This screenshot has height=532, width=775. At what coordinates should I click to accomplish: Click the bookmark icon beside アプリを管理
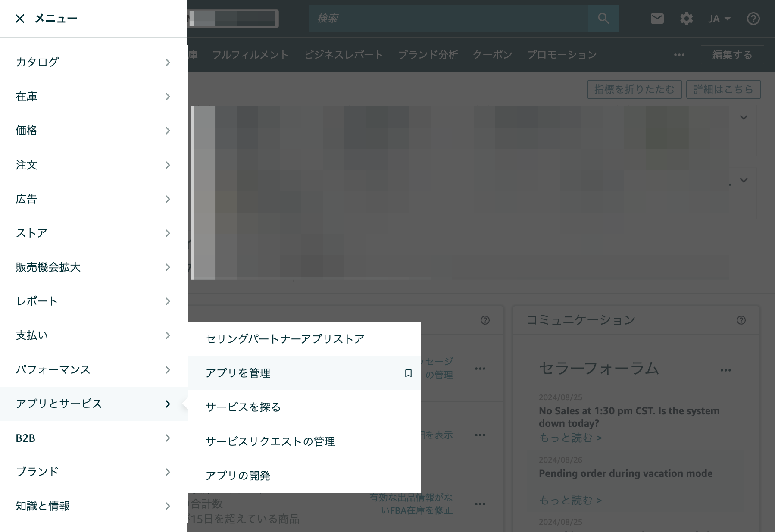(408, 373)
